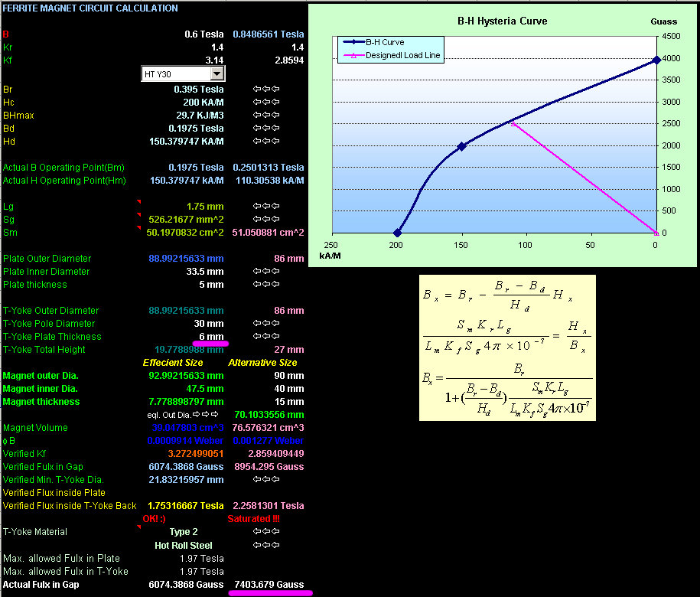Viewport: 700px width, 597px height.
Task: Click the Actual Flux 7403.679 Gauss cell
Action: click(x=272, y=585)
